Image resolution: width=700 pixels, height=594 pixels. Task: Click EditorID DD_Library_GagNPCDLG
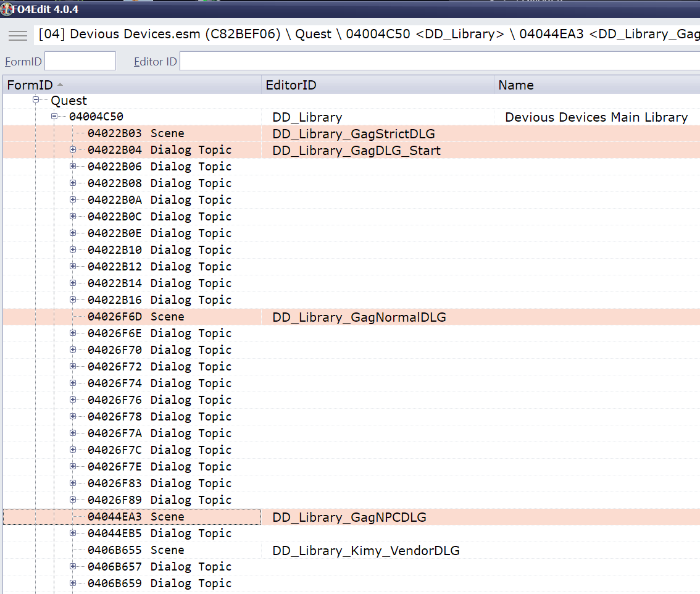point(349,517)
